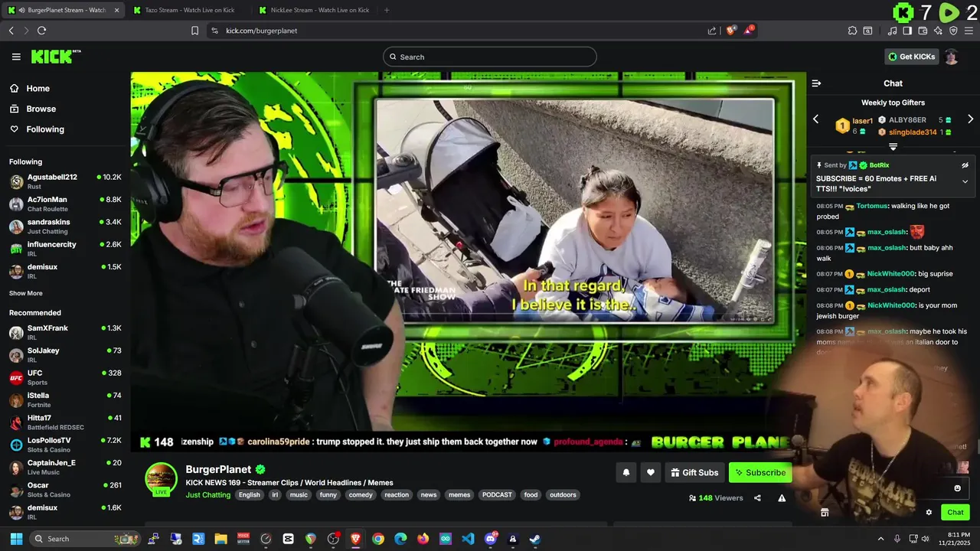Collapse the Weekly top Gifters panel
Image resolution: width=980 pixels, height=551 pixels.
pyautogui.click(x=893, y=146)
